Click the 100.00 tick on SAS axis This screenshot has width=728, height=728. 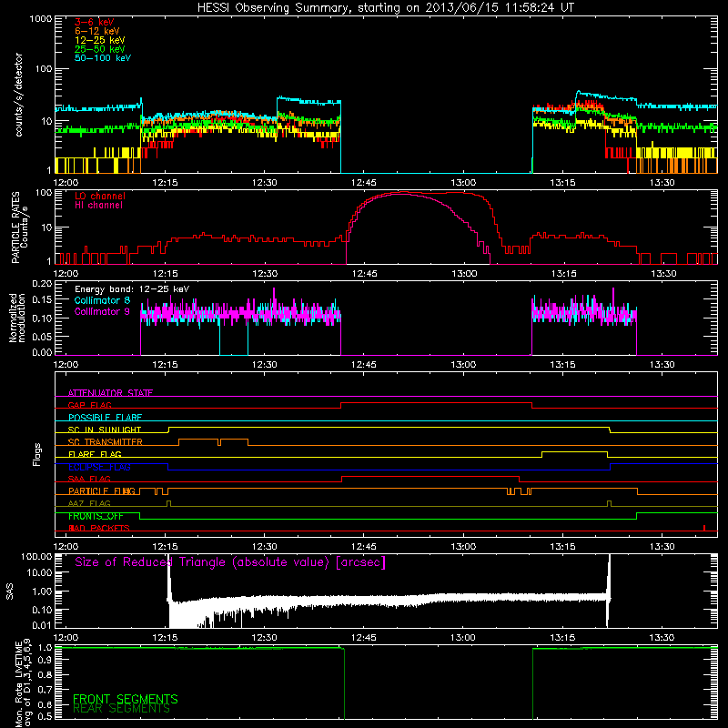point(37,556)
